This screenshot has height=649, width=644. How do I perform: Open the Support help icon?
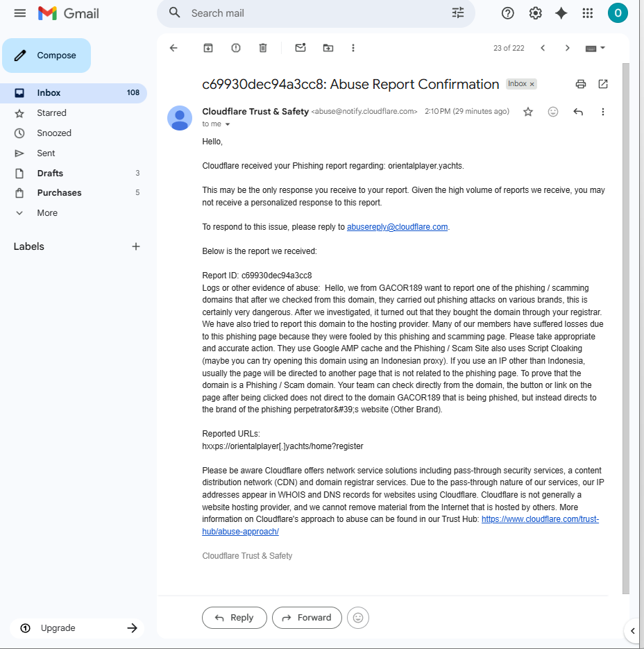pyautogui.click(x=507, y=13)
